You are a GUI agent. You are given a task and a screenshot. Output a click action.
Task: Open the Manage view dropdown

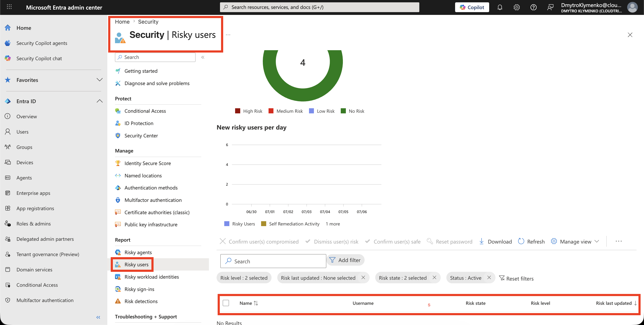tap(575, 241)
